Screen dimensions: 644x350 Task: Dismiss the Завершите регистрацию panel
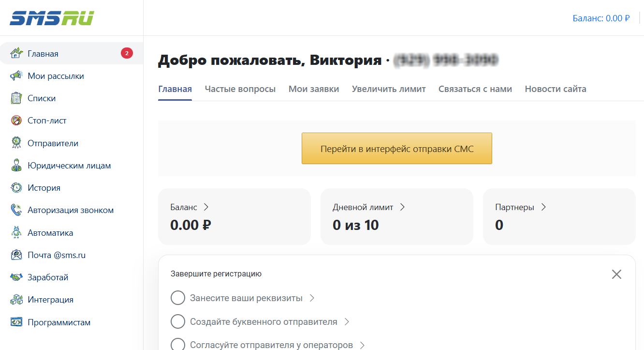tap(616, 274)
